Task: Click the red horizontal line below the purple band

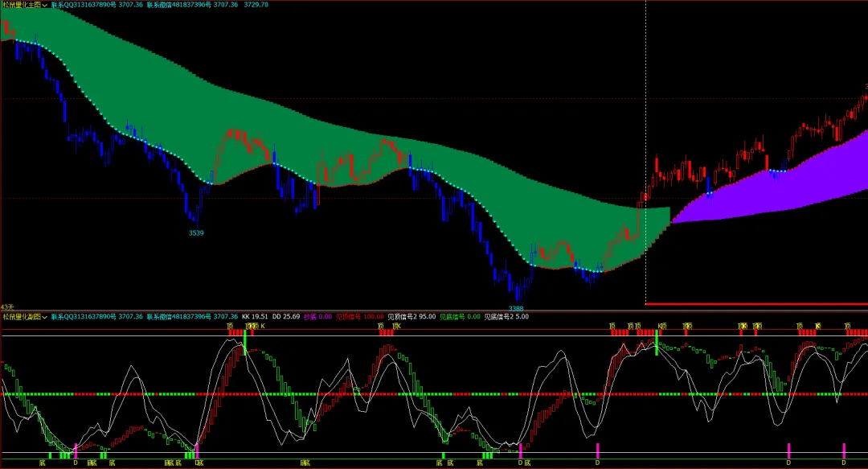Action: coord(757,304)
